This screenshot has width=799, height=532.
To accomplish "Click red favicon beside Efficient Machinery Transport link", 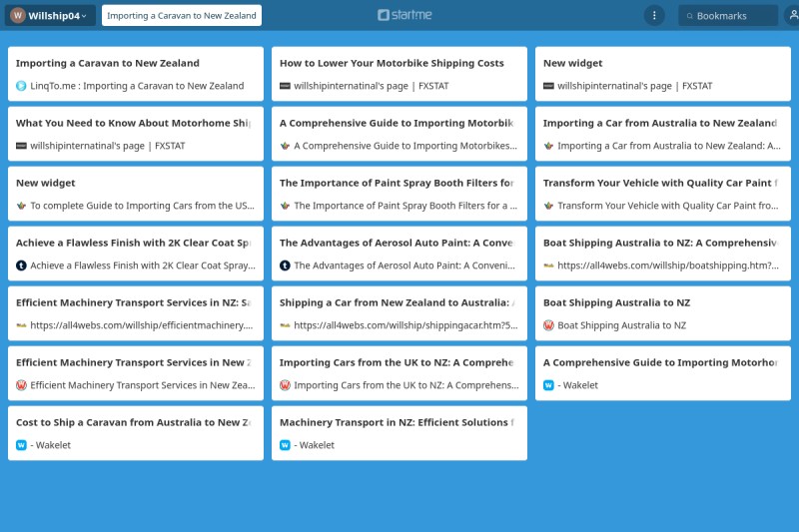I will pyautogui.click(x=21, y=385).
